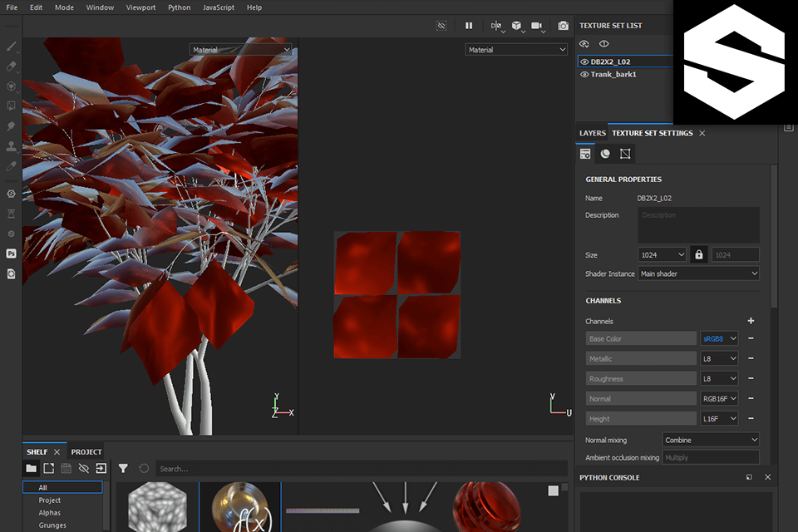This screenshot has height=532, width=798.
Task: Open the UV tile settings icon tab
Action: click(625, 154)
